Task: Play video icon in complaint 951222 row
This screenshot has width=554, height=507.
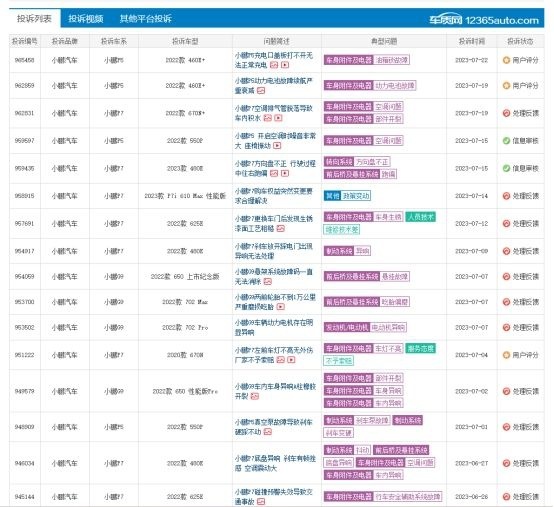Action: point(291,360)
